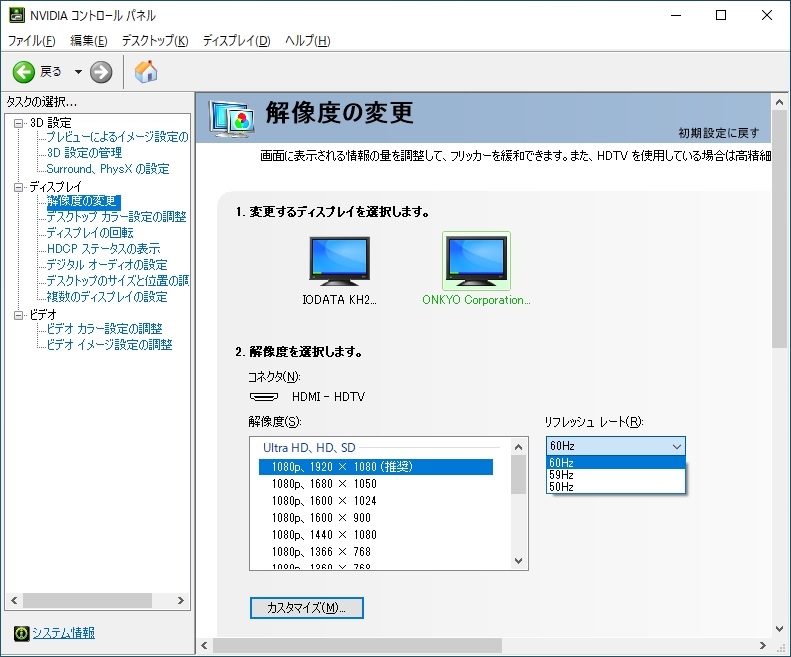
Task: Select the IODATA KH2 display icon
Action: pos(340,261)
